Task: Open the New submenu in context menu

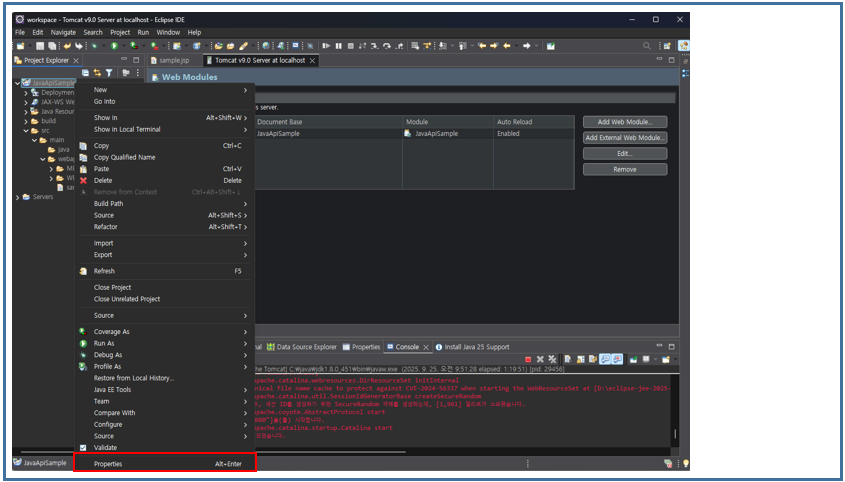Action: pos(165,90)
